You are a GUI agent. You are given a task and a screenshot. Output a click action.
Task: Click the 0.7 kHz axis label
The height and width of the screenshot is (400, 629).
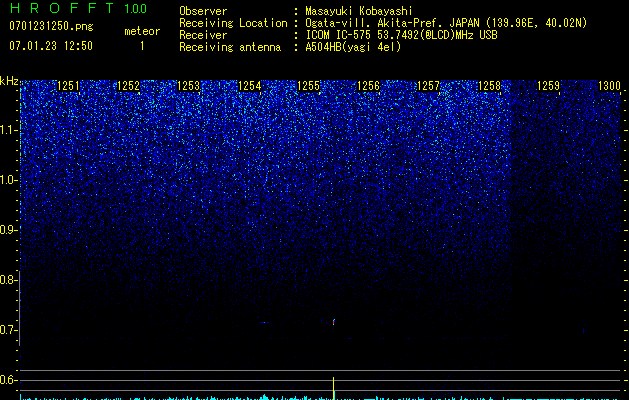pos(8,330)
